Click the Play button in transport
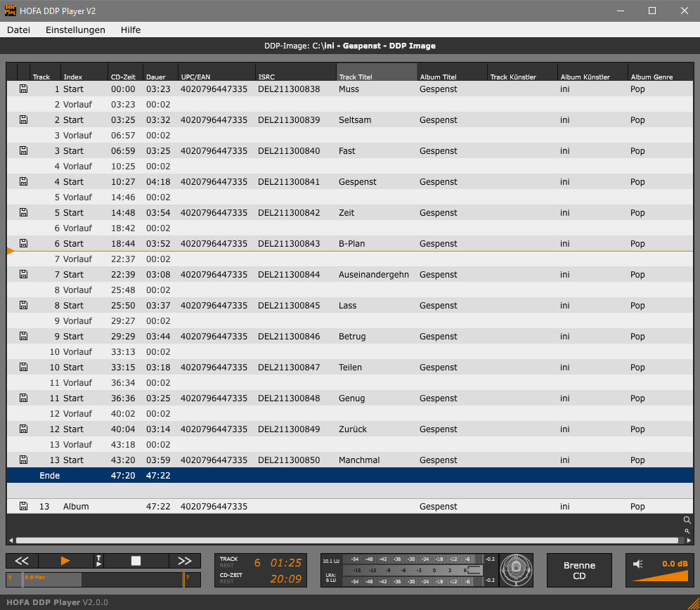700x610 pixels. [65, 561]
